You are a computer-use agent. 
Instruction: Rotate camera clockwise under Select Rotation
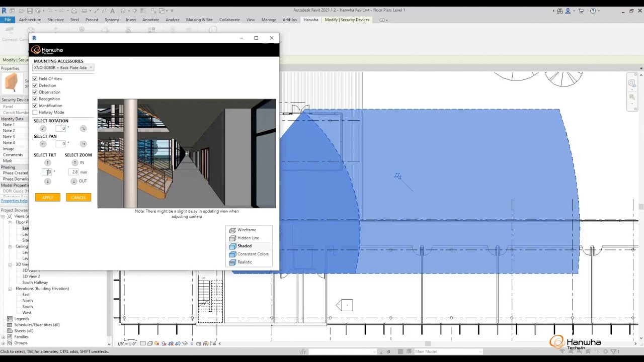tap(83, 129)
